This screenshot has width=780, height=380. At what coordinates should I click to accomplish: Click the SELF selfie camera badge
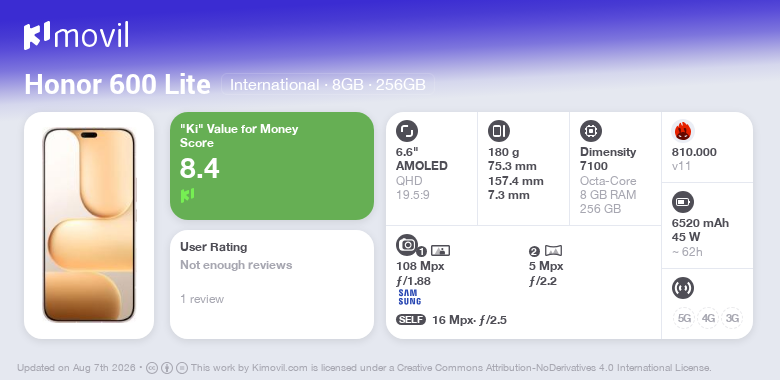pyautogui.click(x=411, y=320)
